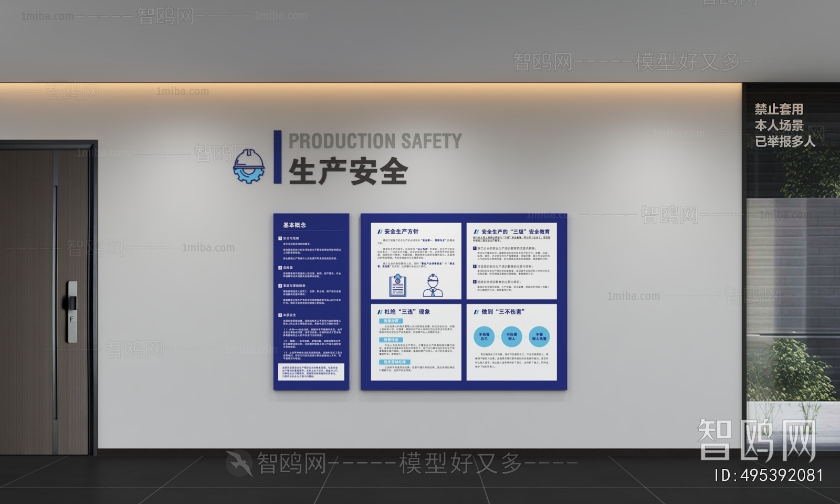Viewport: 840px width, 504px height.
Task: Click the bird logo in bottom watermark
Action: point(239,463)
